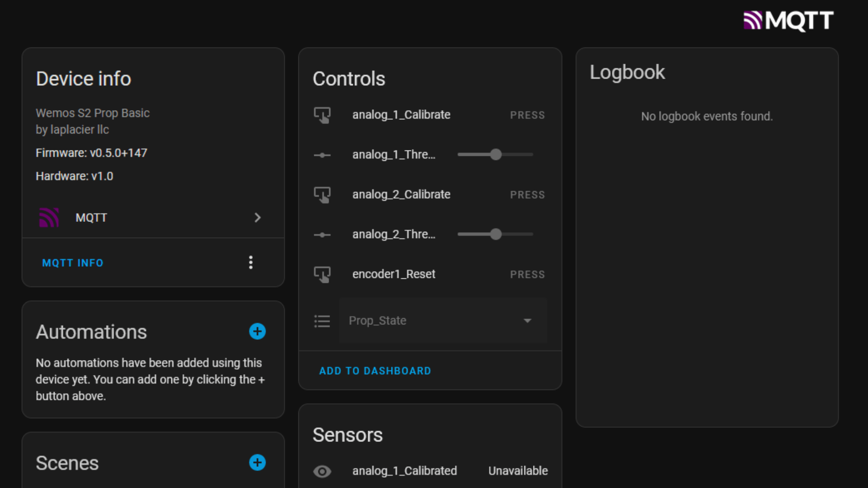Screen dimensions: 868x488
Task: Add a new scene with the plus button
Action: pos(257,463)
